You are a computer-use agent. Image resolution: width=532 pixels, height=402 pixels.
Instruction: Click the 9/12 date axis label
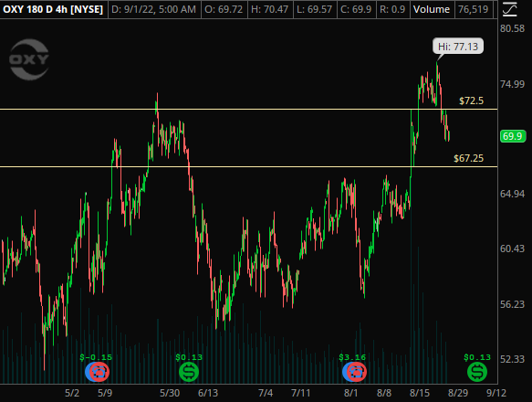pyautogui.click(x=496, y=393)
